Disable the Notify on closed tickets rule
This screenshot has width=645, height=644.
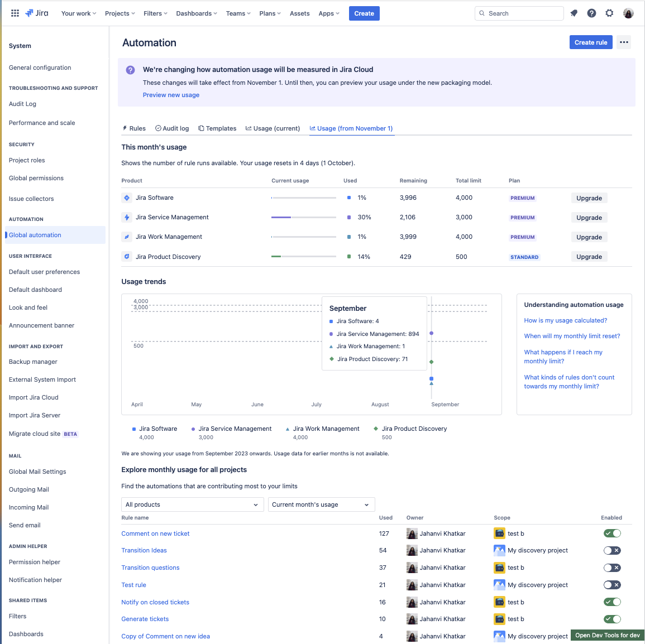coord(611,602)
